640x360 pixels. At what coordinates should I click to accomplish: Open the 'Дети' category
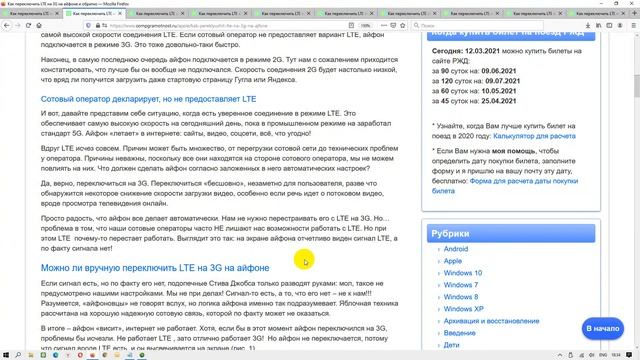451,345
